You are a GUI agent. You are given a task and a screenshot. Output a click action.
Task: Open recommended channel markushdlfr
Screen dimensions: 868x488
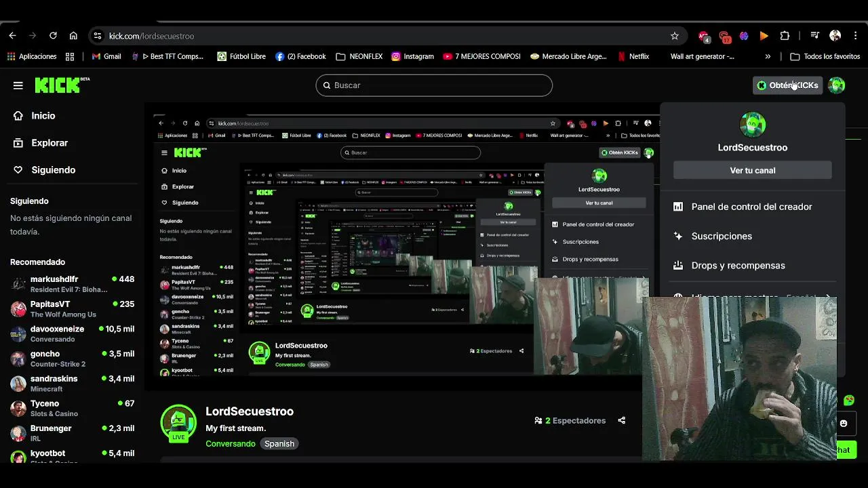tap(72, 284)
